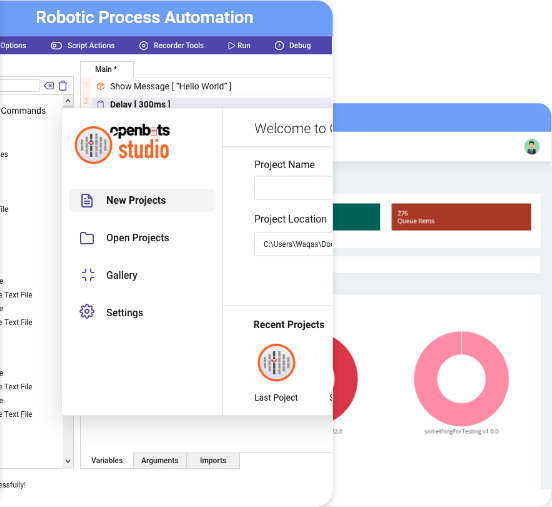Click the Show Message command icon
552x507 pixels.
(101, 86)
